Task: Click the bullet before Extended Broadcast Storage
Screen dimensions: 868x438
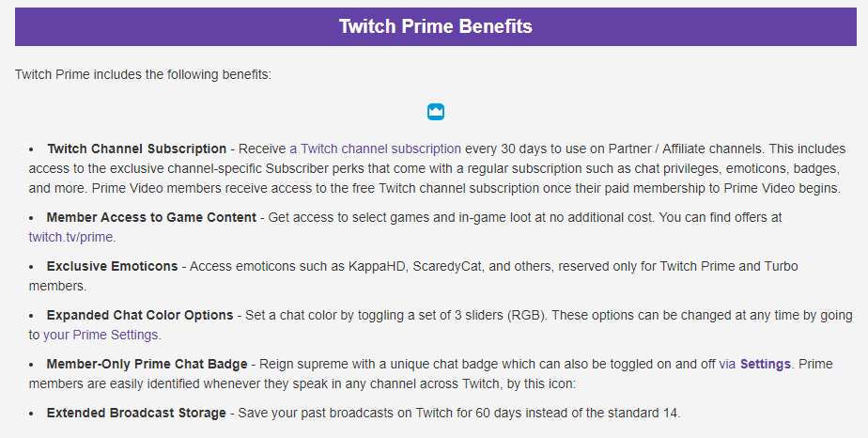Action: pyautogui.click(x=32, y=413)
